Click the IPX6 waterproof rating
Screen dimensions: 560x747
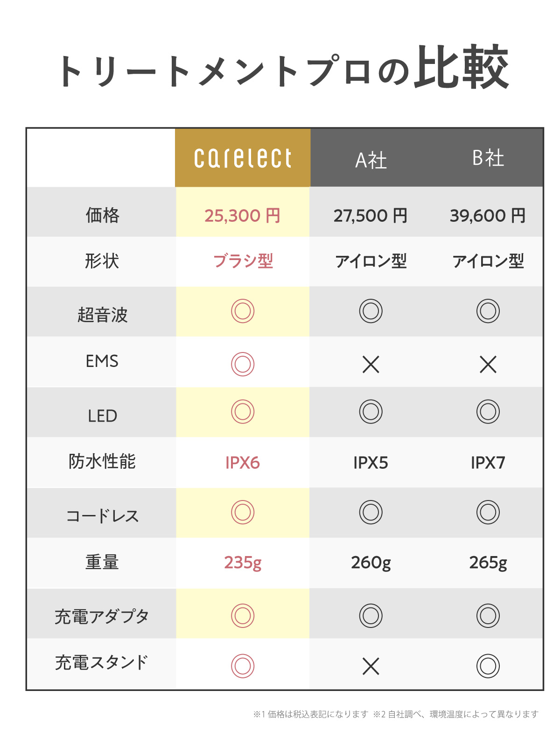click(x=243, y=463)
